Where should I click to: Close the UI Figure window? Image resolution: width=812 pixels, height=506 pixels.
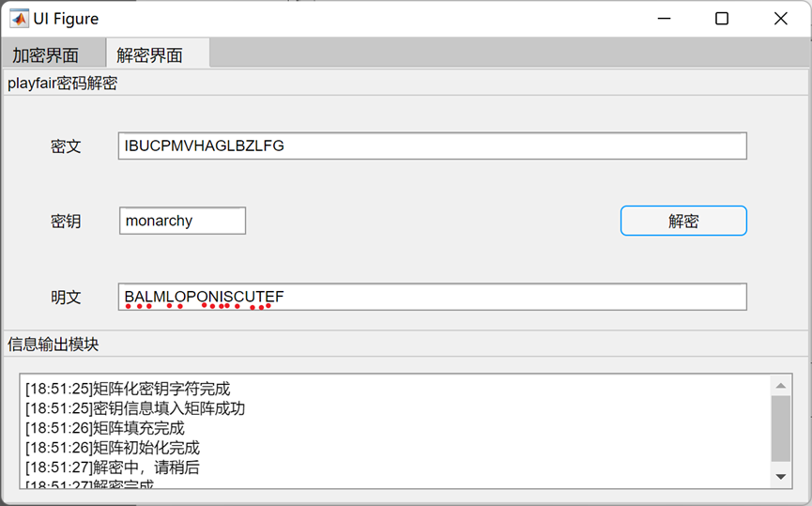coord(780,19)
